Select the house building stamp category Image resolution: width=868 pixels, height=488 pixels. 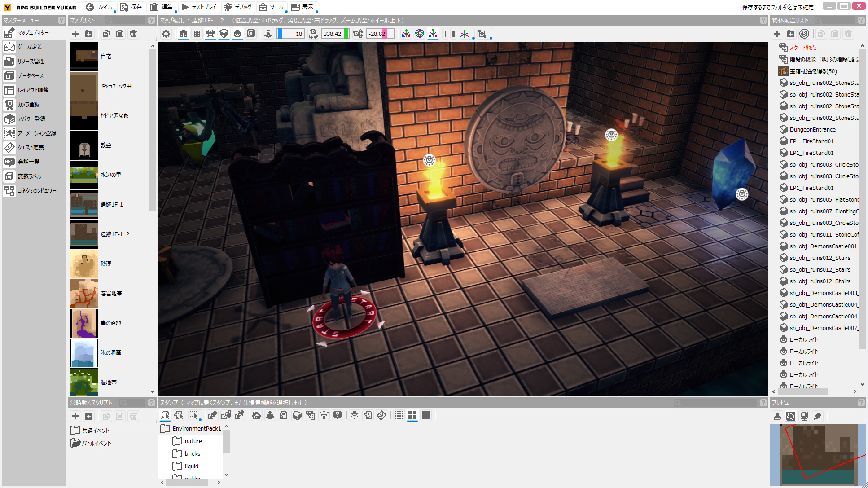click(x=257, y=415)
